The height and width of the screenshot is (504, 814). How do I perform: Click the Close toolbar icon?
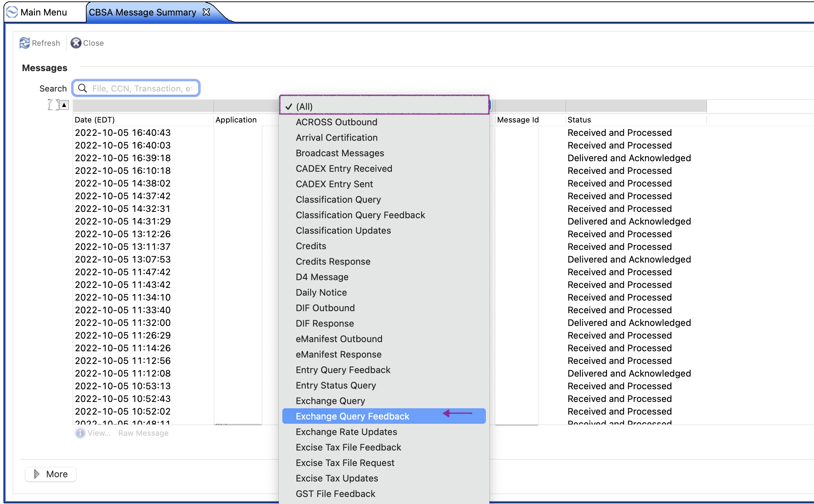coord(76,43)
